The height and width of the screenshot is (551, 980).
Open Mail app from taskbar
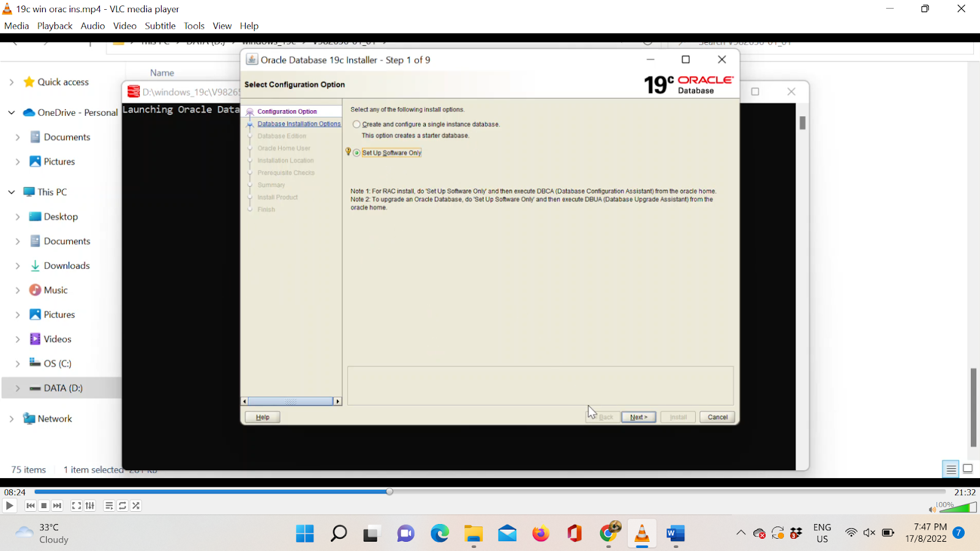pos(507,534)
